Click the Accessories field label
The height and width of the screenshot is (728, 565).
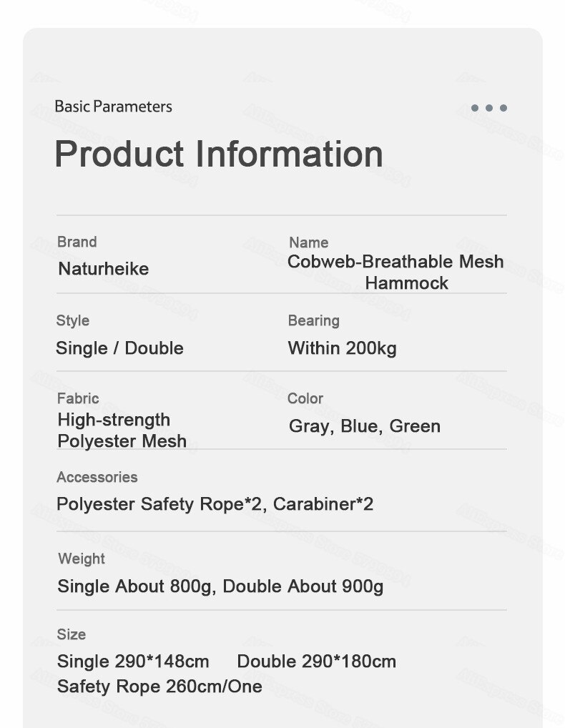pyautogui.click(x=97, y=477)
